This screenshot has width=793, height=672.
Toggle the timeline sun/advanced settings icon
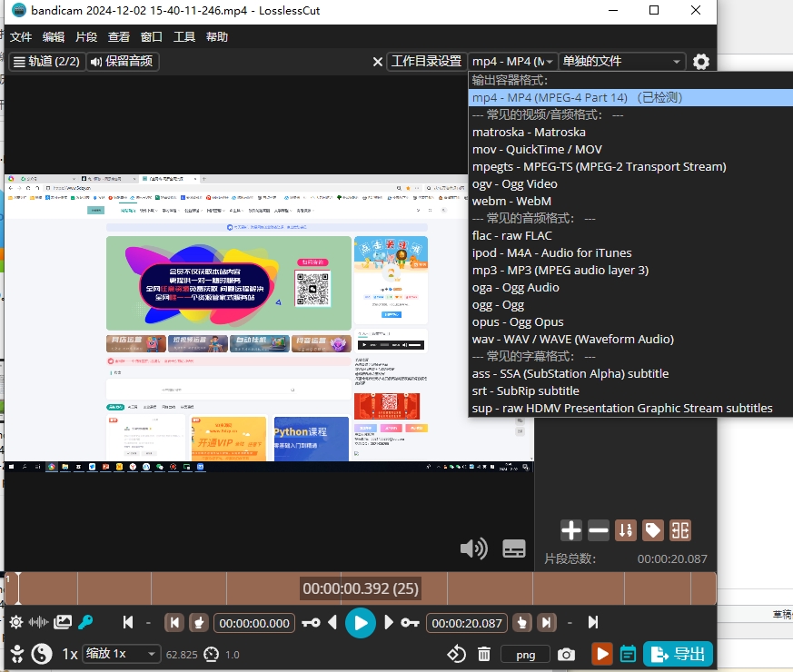tap(16, 622)
